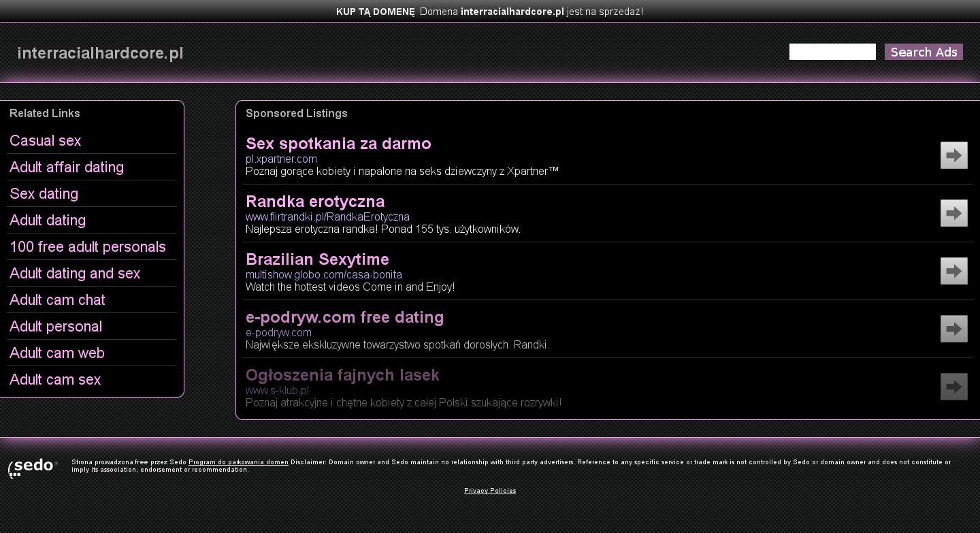
Task: Click the Sedo logo in the footer
Action: point(32,468)
